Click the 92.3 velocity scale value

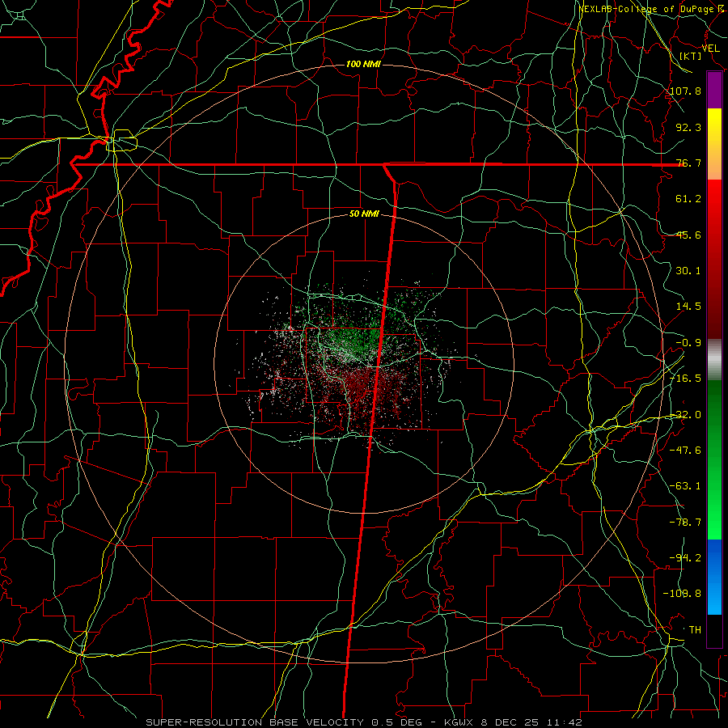point(688,127)
